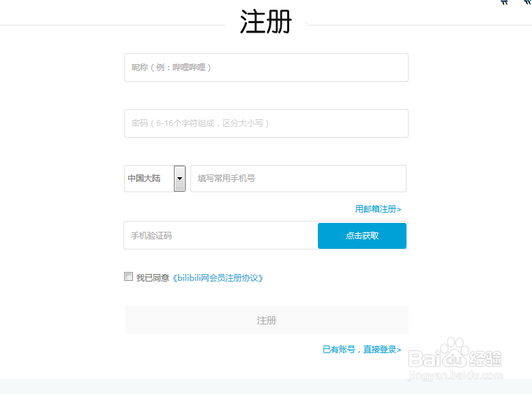532x394 pixels.
Task: Click the nickname (昵称) input field
Action: click(x=266, y=67)
